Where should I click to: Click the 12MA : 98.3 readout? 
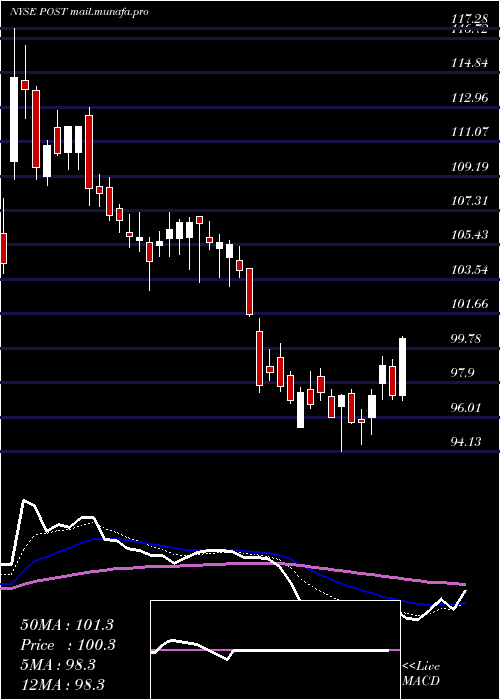click(x=62, y=684)
